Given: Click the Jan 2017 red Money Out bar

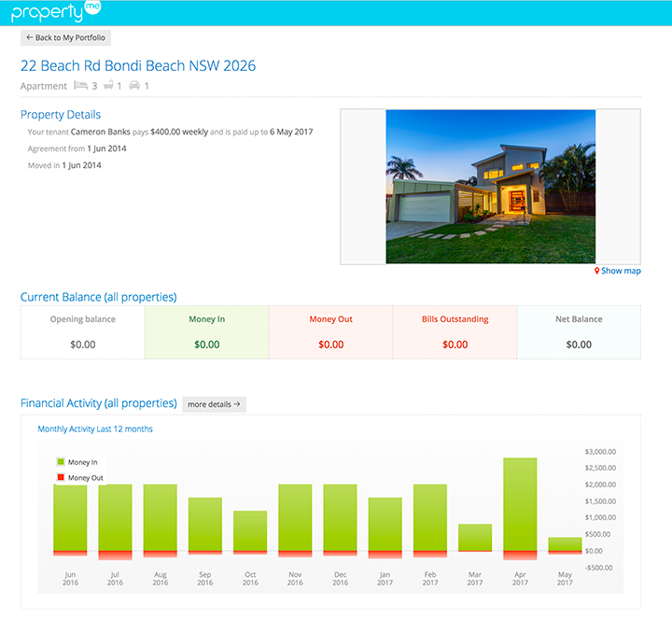Looking at the screenshot, I should pyautogui.click(x=385, y=555).
